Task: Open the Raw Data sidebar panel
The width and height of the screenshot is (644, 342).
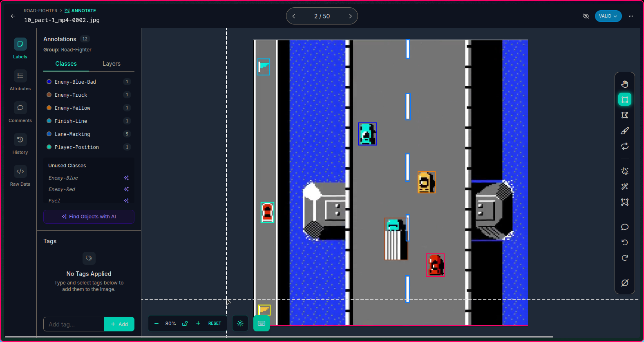Action: tap(20, 176)
